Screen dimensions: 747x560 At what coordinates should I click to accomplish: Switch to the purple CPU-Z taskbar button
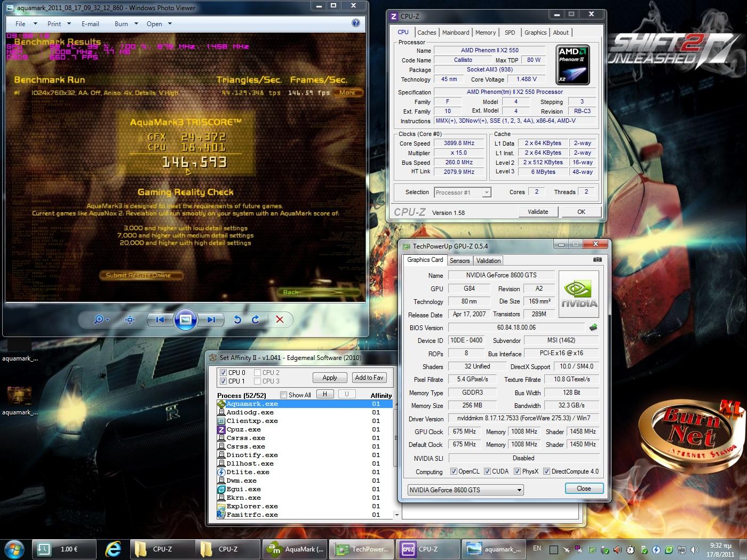click(x=428, y=549)
